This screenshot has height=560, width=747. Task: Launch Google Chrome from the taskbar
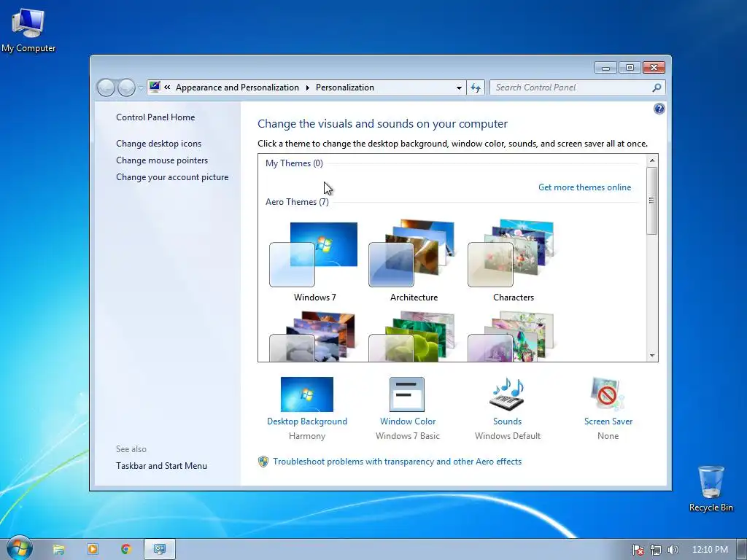[x=125, y=549]
